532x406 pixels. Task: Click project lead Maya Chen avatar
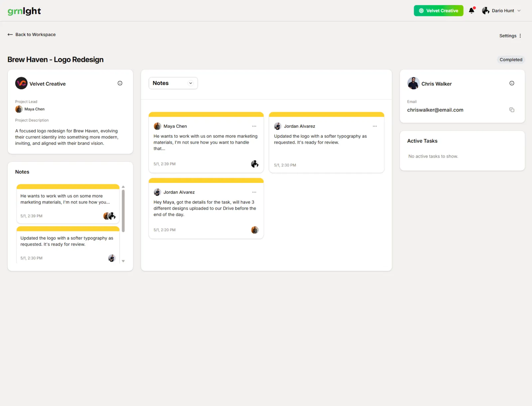[19, 109]
